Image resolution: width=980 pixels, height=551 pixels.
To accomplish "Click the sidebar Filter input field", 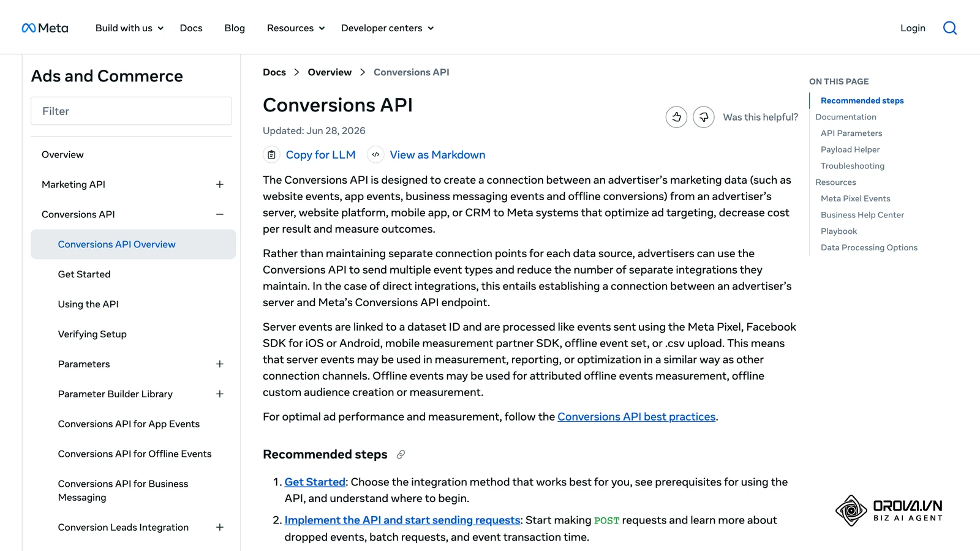I will (x=131, y=111).
